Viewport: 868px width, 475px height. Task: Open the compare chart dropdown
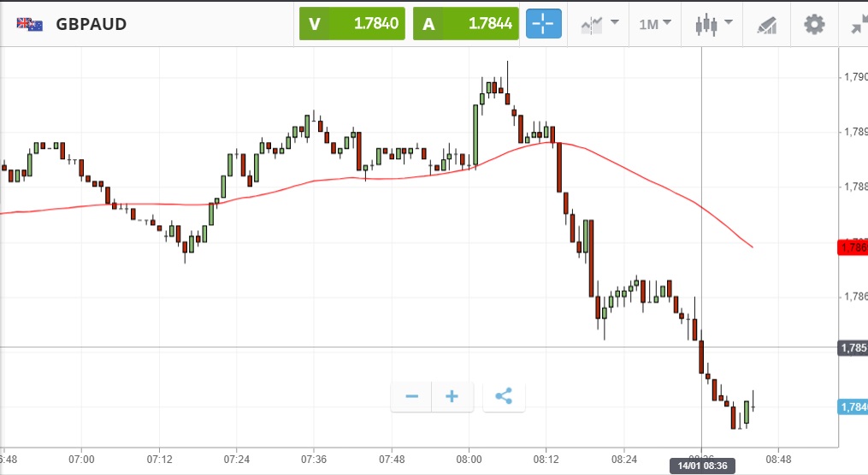[x=599, y=24]
